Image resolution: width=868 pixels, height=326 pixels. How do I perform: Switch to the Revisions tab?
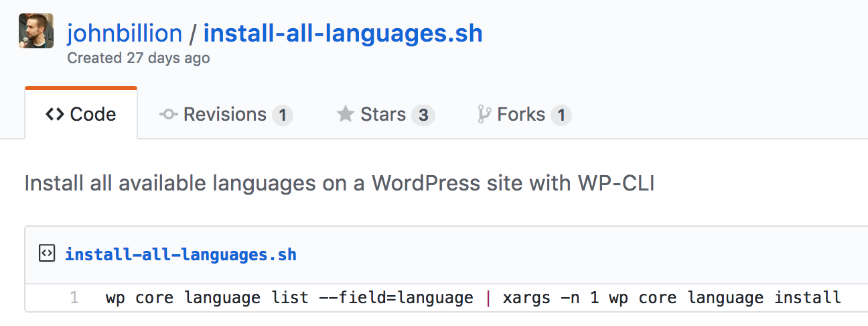[x=226, y=115]
